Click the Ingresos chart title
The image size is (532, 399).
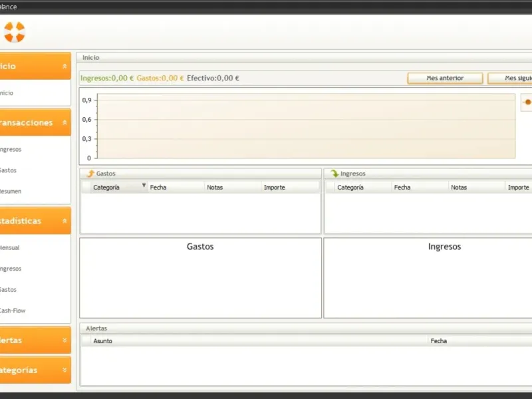click(444, 247)
